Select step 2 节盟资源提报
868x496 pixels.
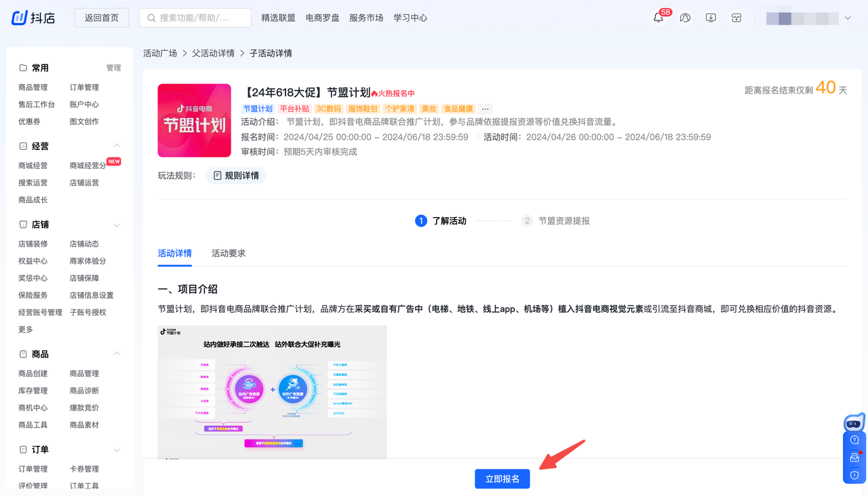point(555,221)
